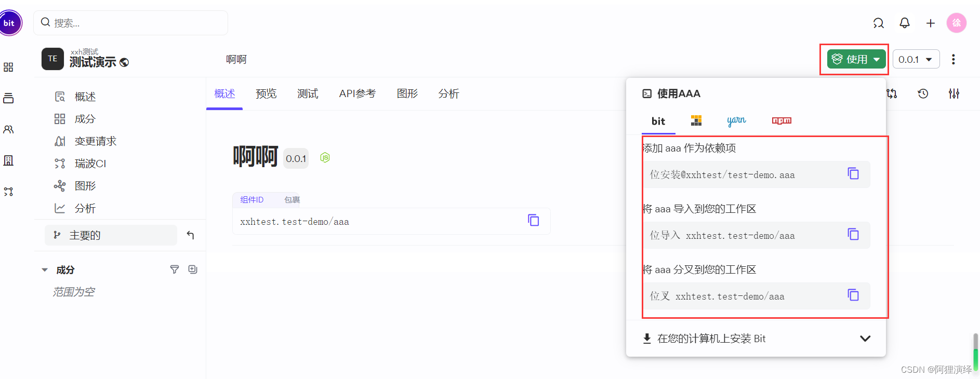The height and width of the screenshot is (379, 980).
Task: Click the 0.0.1 version badge by title
Action: tap(296, 158)
